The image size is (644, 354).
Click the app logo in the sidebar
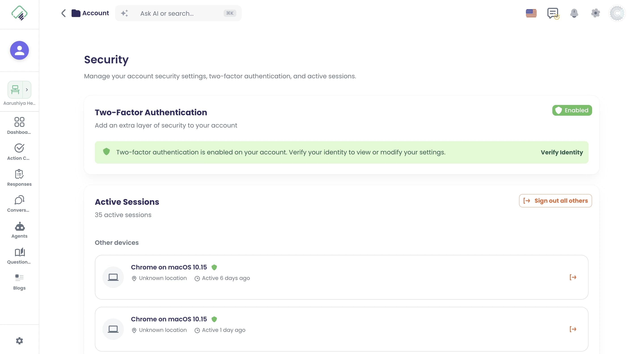[x=19, y=13]
